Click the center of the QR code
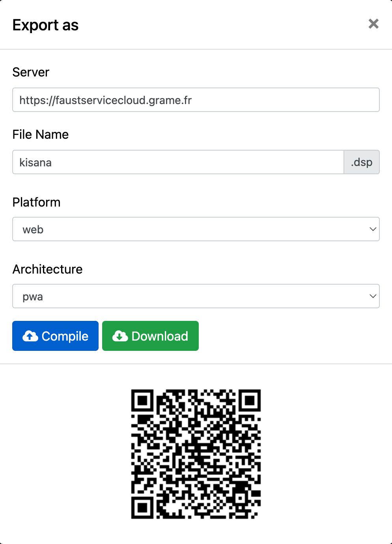Screen dimensions: 392x544 (x=196, y=454)
